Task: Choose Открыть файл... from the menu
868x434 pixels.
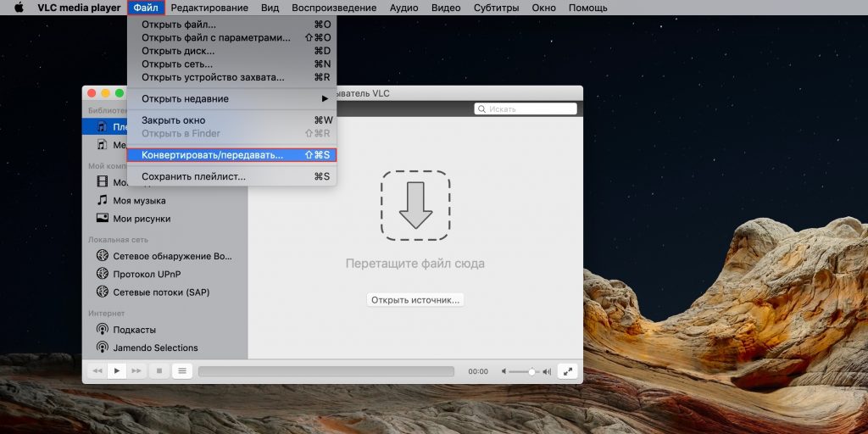Action: (232, 25)
